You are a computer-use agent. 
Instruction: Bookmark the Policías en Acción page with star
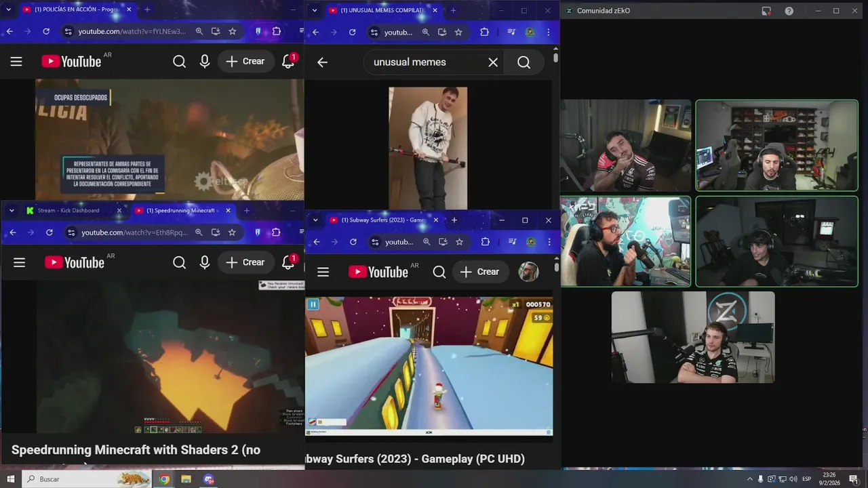(x=232, y=31)
